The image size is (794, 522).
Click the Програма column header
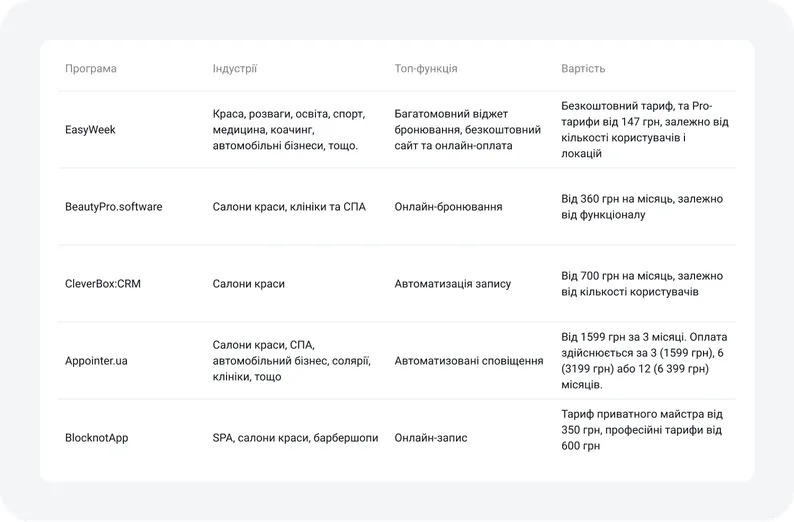coord(91,68)
